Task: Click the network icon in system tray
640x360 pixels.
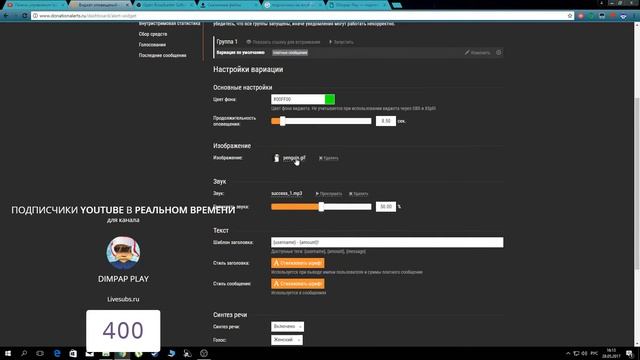Action: [x=576, y=353]
